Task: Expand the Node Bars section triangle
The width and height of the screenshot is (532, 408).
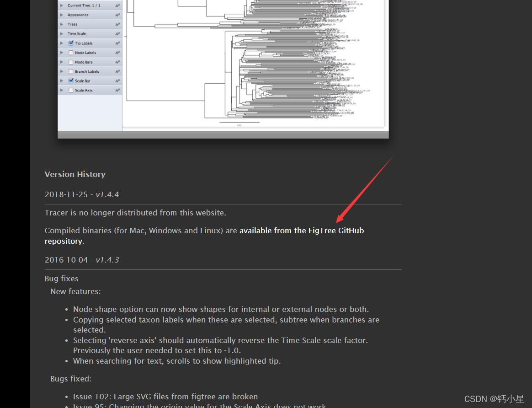Action: coord(62,62)
